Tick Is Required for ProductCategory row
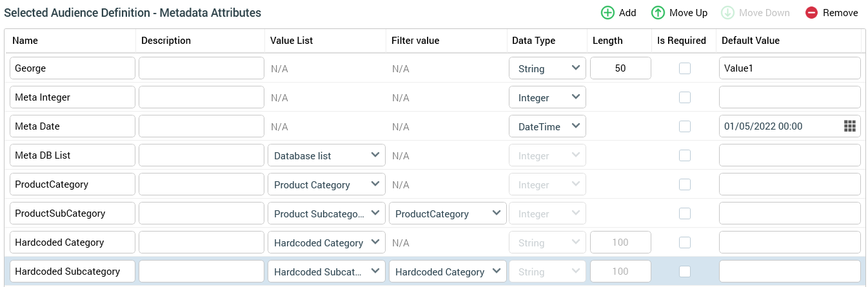Screen dimensions: 868x287 pyautogui.click(x=685, y=184)
